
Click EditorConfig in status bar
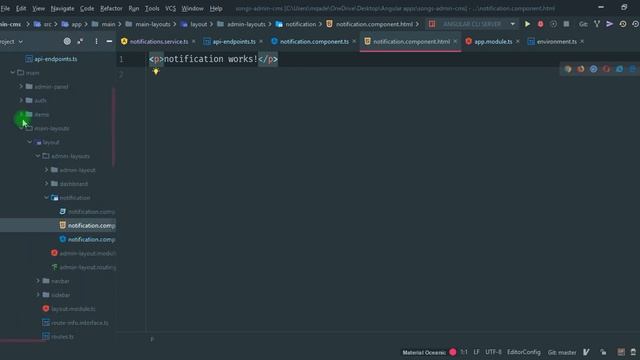pyautogui.click(x=524, y=352)
